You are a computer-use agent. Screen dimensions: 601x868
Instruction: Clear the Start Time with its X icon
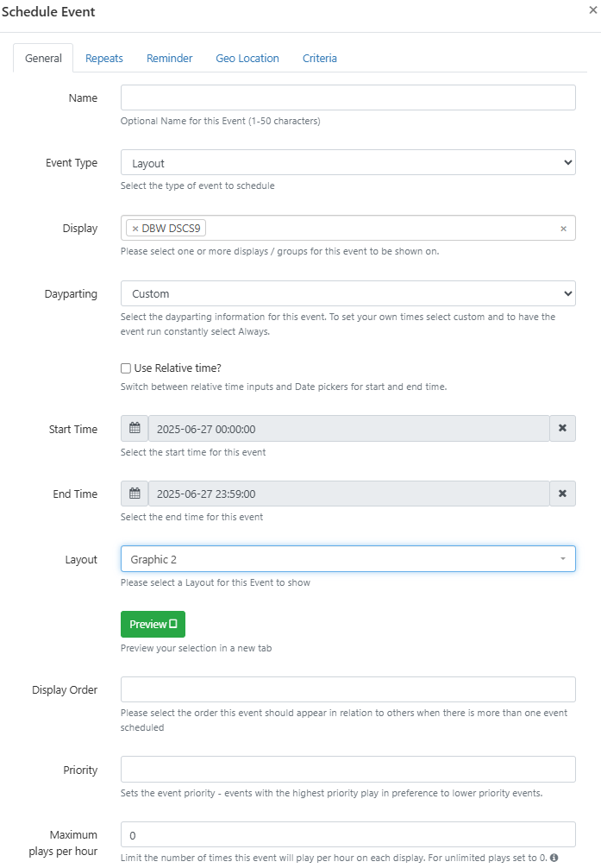coord(562,429)
